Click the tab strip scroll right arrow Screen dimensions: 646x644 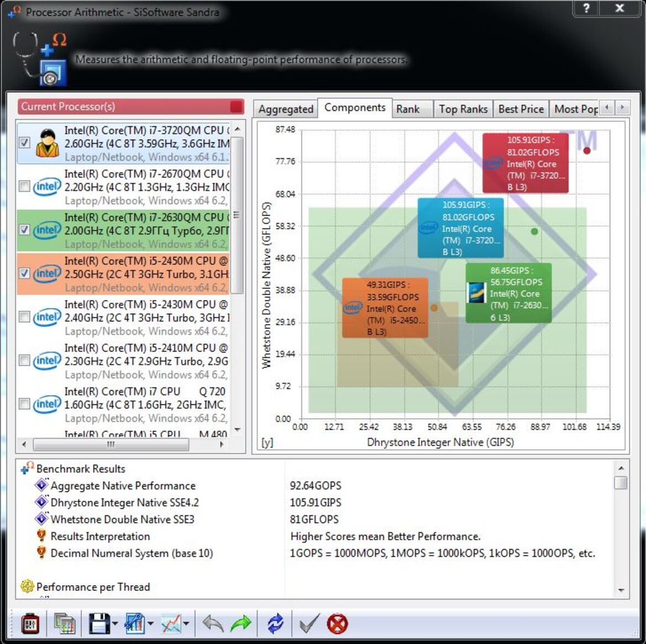[622, 108]
